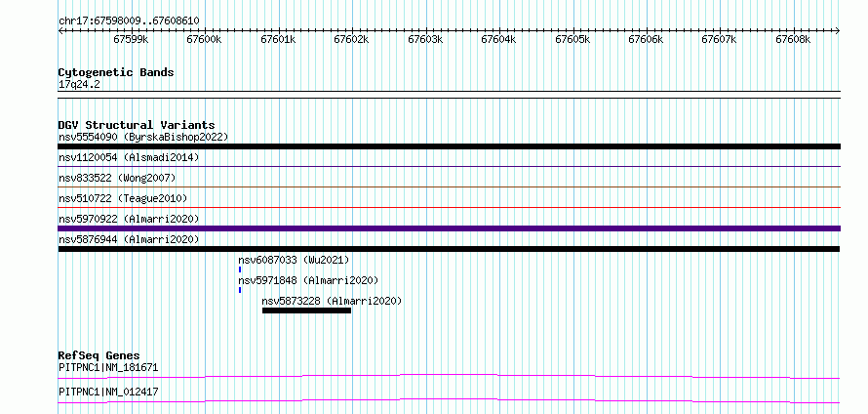Image resolution: width=868 pixels, height=414 pixels.
Task: Click the chr17:67598009..67608610 coordinate label
Action: pyautogui.click(x=129, y=21)
